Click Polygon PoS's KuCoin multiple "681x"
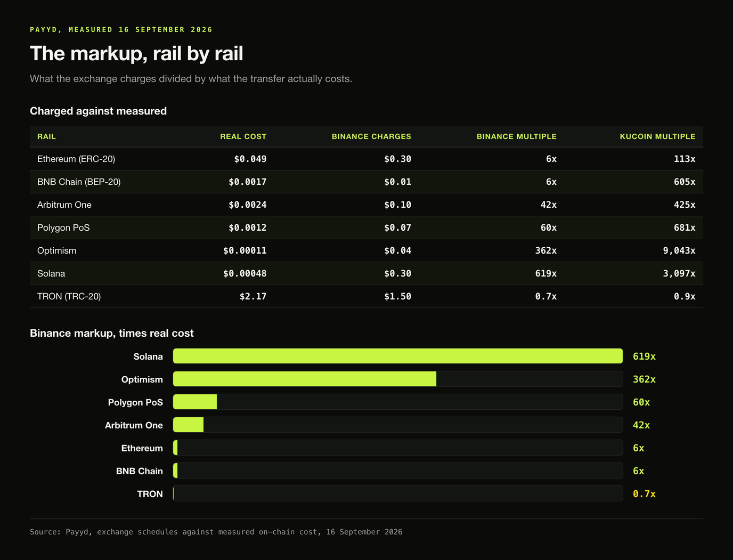This screenshot has height=560, width=733. tap(685, 228)
